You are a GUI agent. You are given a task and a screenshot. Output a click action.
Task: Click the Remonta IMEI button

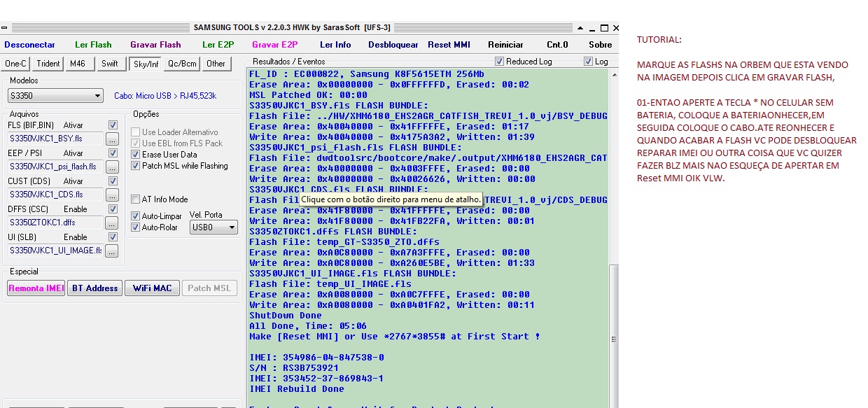36,288
